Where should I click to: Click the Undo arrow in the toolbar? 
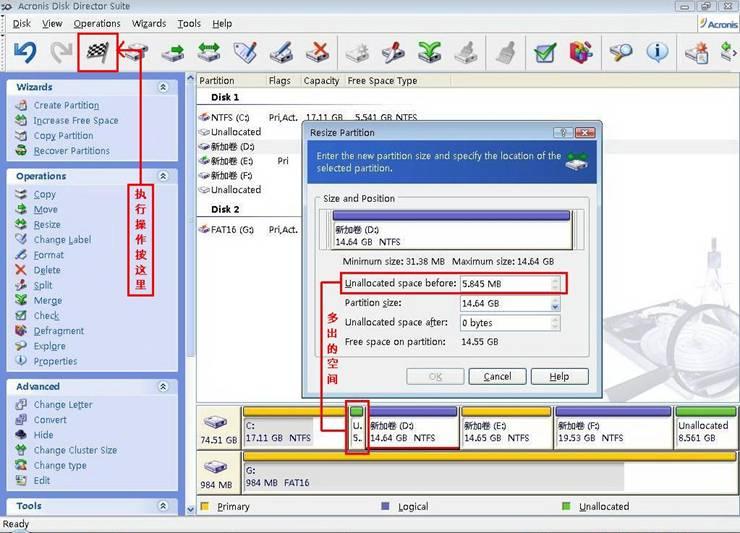tap(25, 52)
